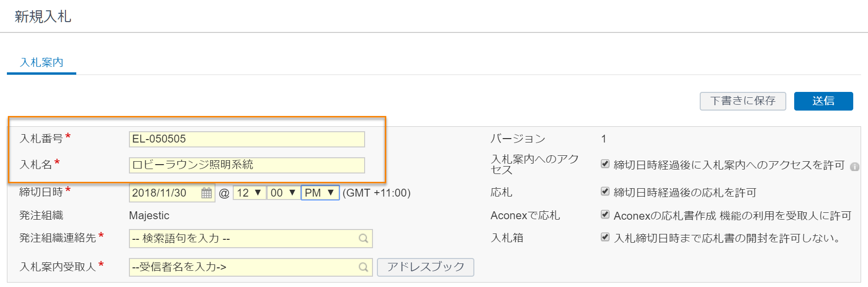868x287 pixels.
Task: Toggle 入札締切日時まで開封を許可しない checkbox
Action: click(605, 237)
